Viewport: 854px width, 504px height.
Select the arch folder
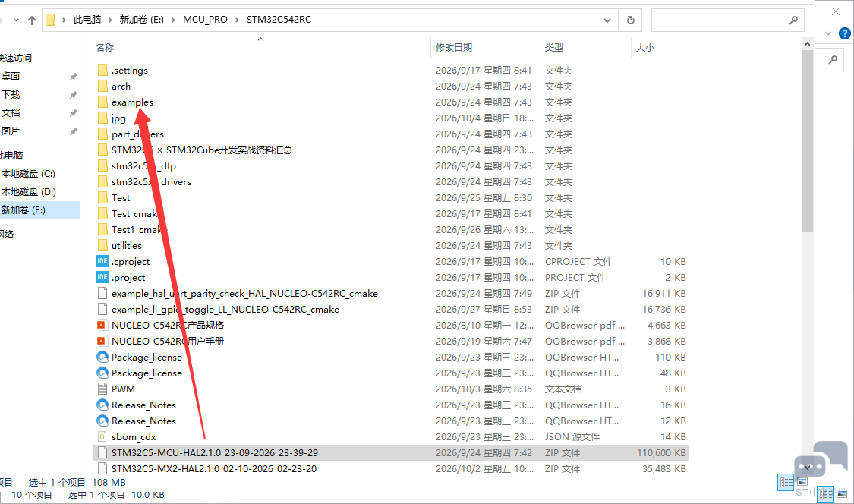[x=121, y=86]
